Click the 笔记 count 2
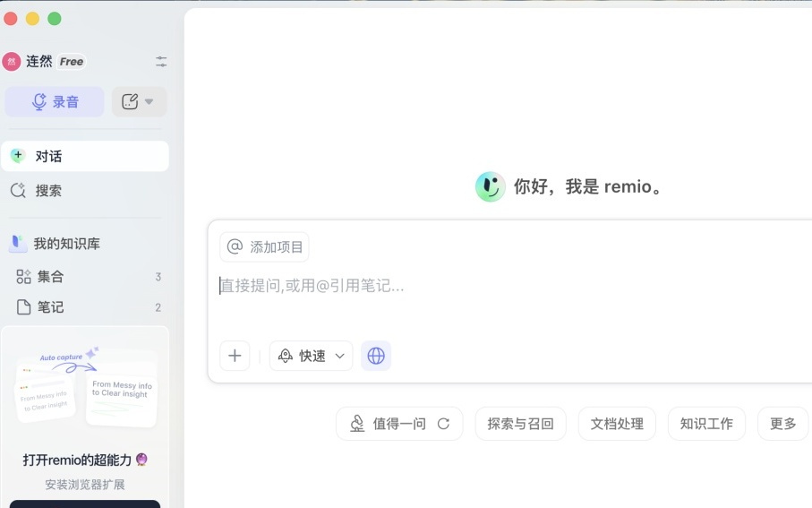812x508 pixels. click(158, 307)
